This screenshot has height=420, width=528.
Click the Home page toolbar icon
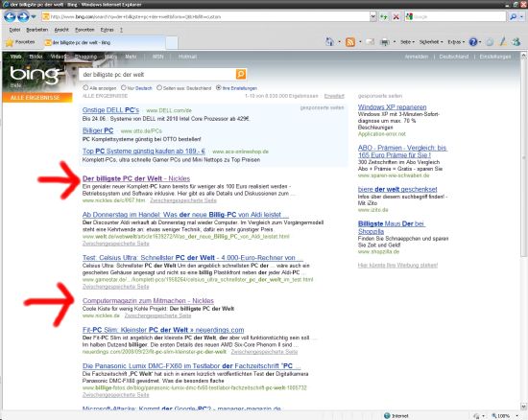pos(329,42)
